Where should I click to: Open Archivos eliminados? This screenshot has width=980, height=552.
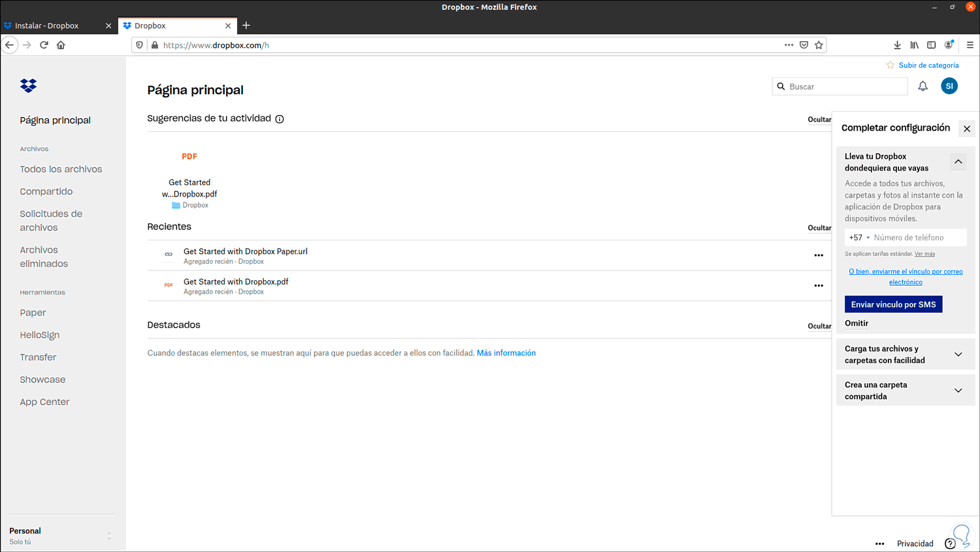click(44, 257)
